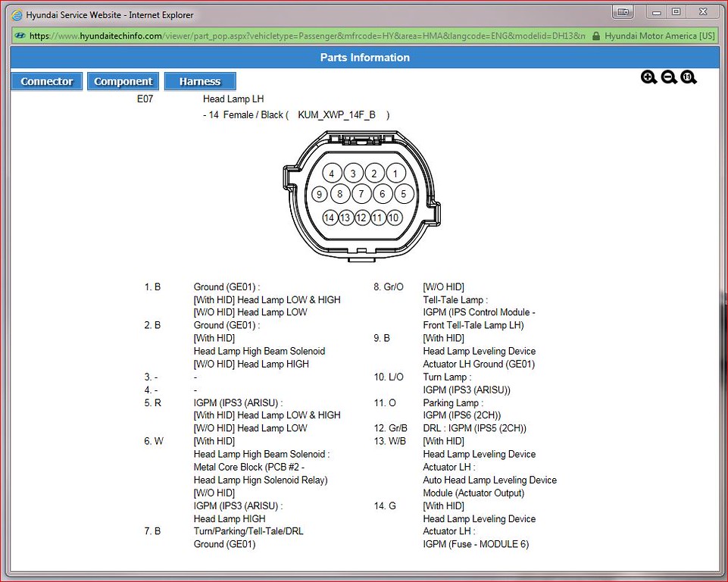Viewport: 728px width, 582px height.
Task: Click the '5. R' pin label
Action: [153, 402]
